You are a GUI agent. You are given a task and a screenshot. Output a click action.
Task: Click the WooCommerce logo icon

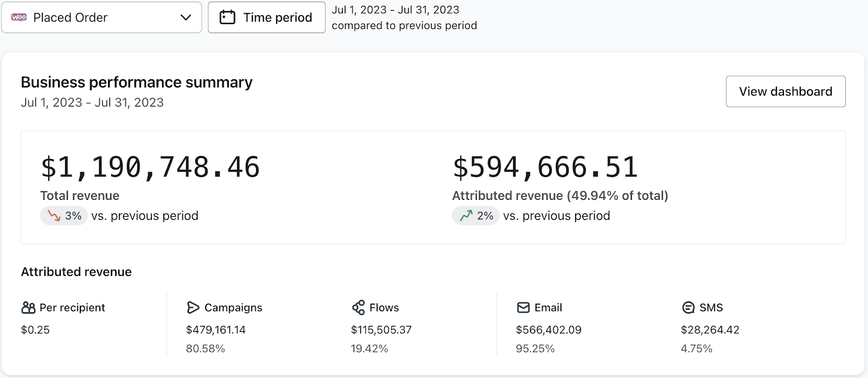click(x=19, y=17)
